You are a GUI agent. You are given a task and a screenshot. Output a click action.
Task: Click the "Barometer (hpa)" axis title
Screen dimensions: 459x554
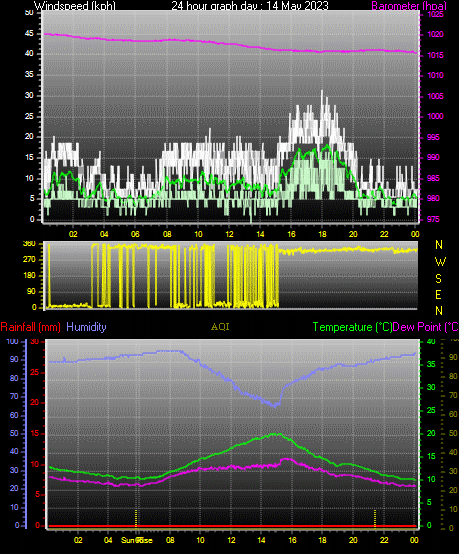pyautogui.click(x=409, y=6)
